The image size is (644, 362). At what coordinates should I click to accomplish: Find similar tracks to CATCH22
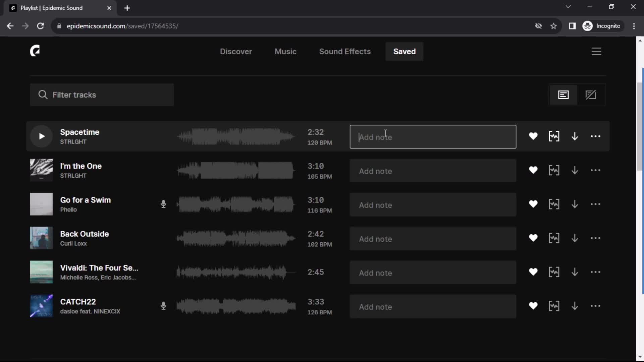pos(554,306)
